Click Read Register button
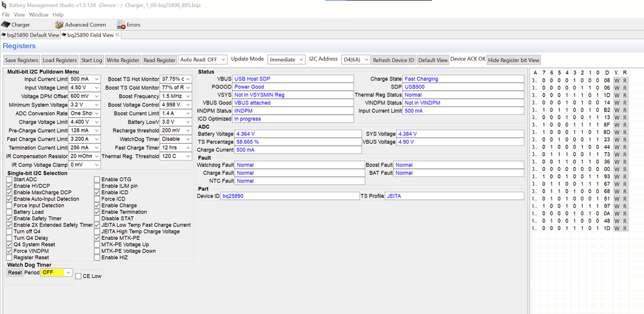 click(x=159, y=60)
